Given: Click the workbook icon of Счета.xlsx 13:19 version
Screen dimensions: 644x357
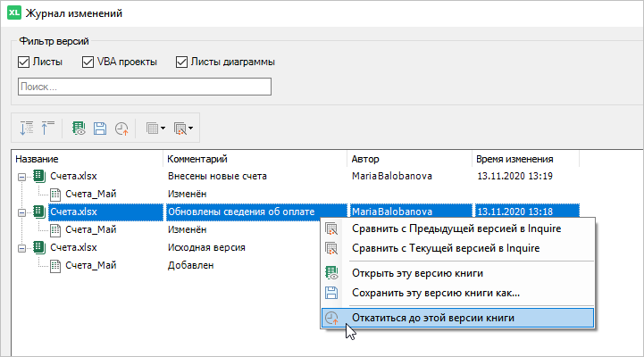Looking at the screenshot, I should [x=38, y=176].
